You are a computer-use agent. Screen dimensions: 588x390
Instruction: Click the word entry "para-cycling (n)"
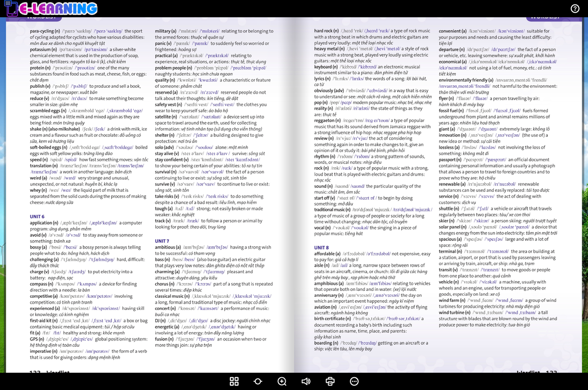tap(45, 31)
